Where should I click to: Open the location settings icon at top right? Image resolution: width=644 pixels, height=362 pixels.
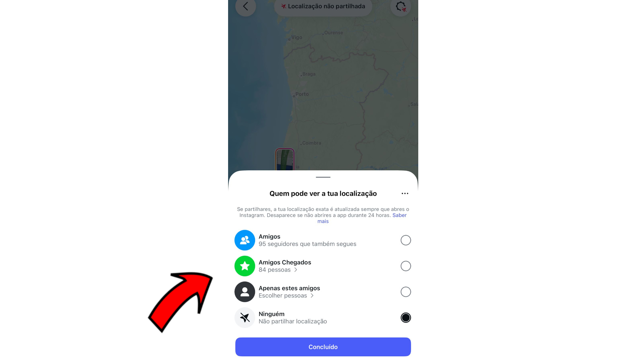coord(400,6)
